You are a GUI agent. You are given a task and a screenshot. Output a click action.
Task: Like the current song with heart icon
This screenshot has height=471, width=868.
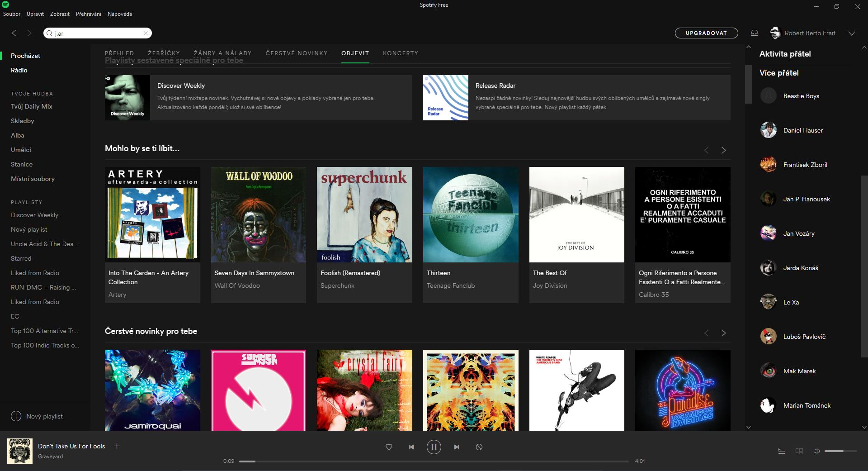[x=389, y=447]
